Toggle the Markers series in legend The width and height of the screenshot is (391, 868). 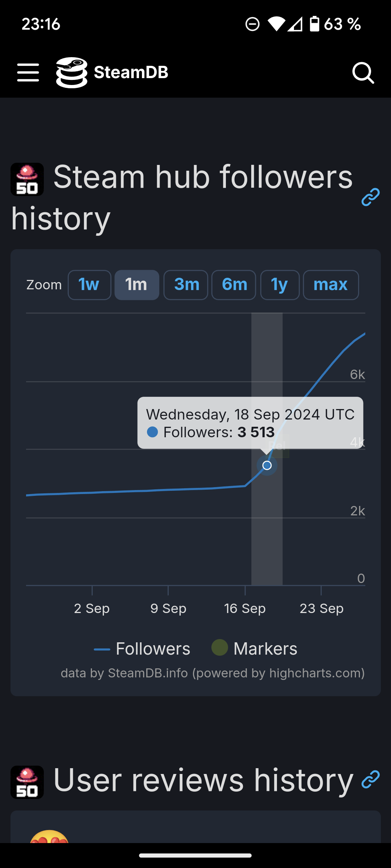coord(255,648)
